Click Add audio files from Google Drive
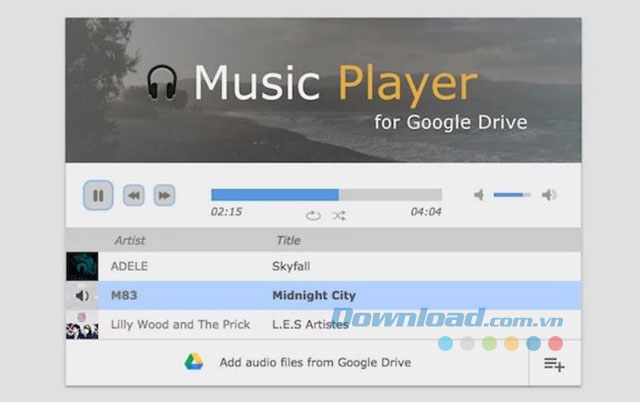Image resolution: width=640 pixels, height=403 pixels. [315, 363]
